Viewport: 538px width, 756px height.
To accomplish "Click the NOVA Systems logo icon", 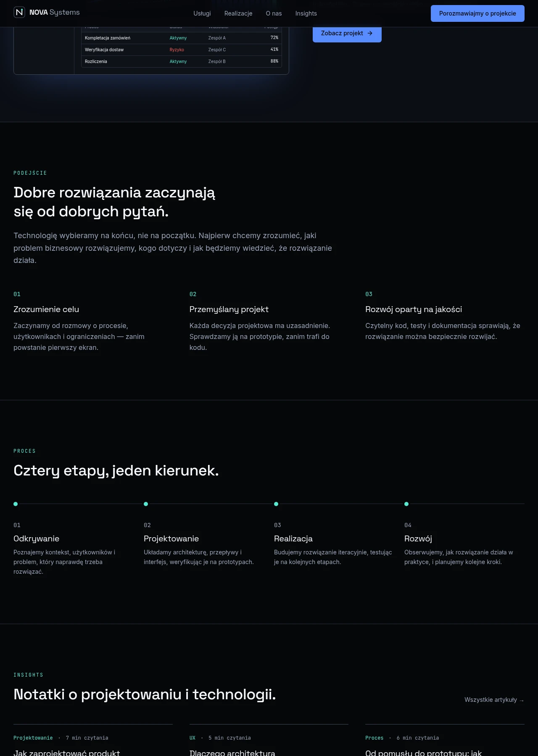I will [19, 12].
